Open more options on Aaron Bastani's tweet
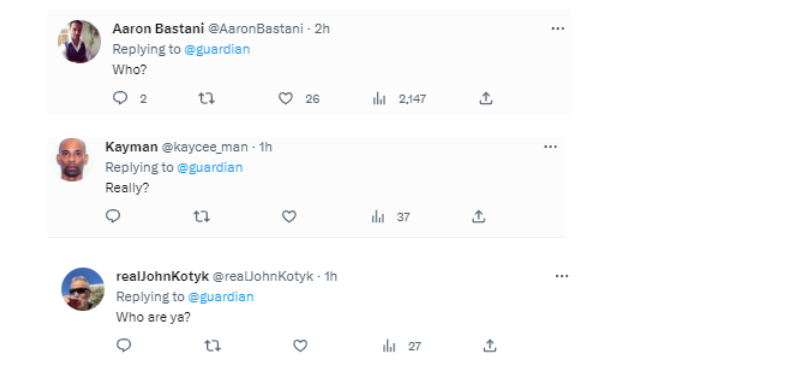This screenshot has height=387, width=801. (558, 29)
